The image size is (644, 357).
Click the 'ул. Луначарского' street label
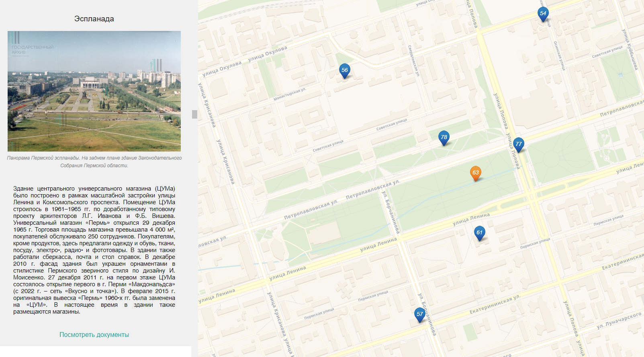619,322
